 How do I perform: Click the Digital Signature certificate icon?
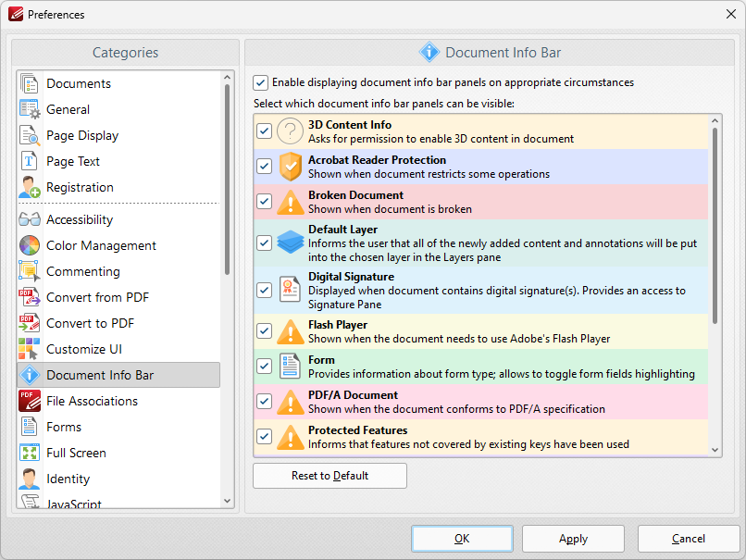[x=291, y=290]
